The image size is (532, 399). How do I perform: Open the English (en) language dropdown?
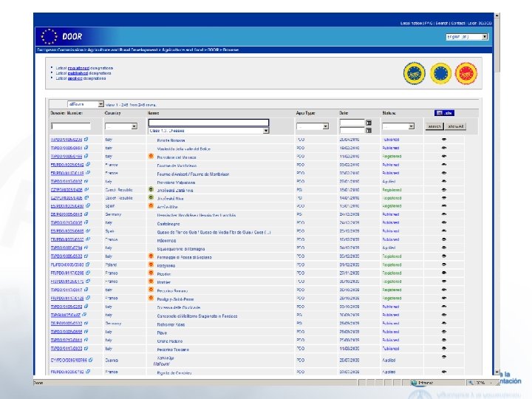point(467,37)
